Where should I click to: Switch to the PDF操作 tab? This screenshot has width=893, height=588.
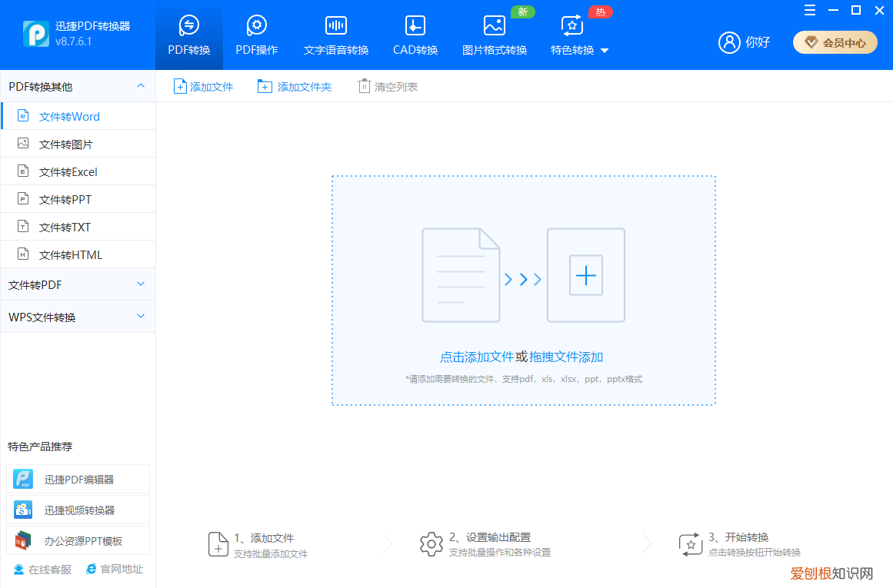[x=257, y=35]
